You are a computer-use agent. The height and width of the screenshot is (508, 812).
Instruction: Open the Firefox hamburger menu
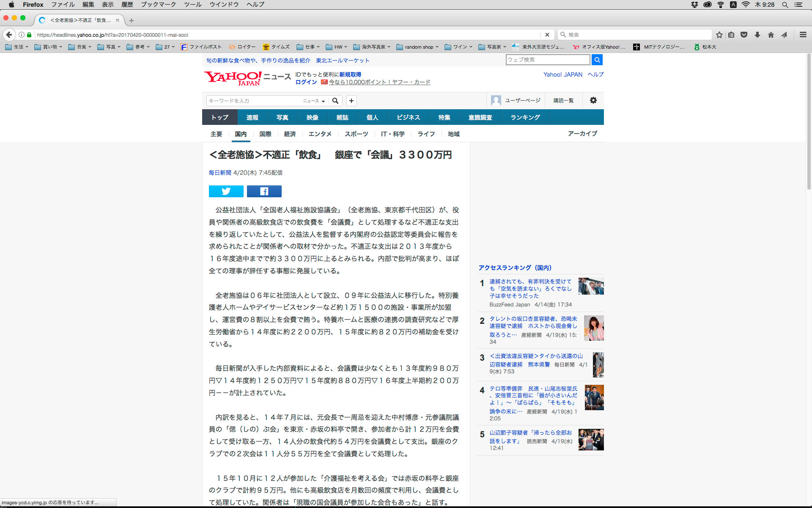pos(803,35)
